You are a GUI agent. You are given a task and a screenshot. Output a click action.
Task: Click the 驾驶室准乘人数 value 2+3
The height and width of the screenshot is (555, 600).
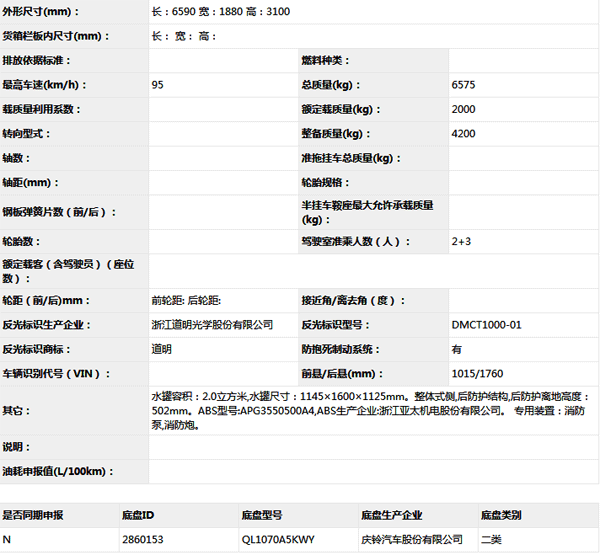click(460, 241)
